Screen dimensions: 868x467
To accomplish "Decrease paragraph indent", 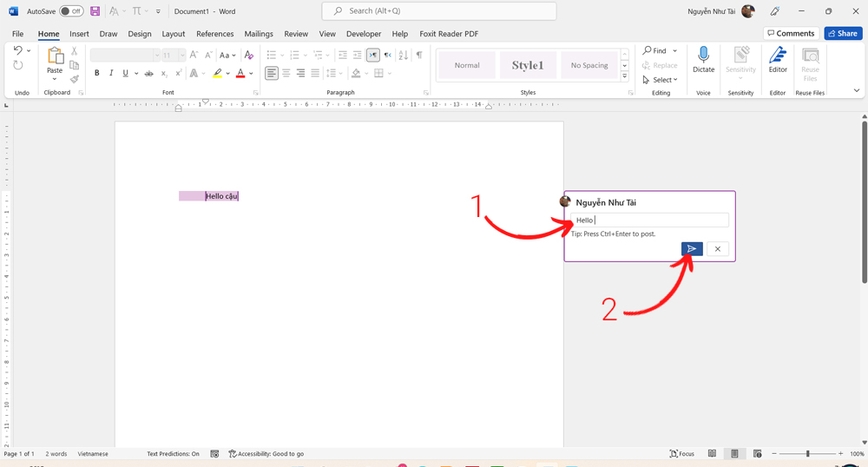I will pyautogui.click(x=343, y=55).
